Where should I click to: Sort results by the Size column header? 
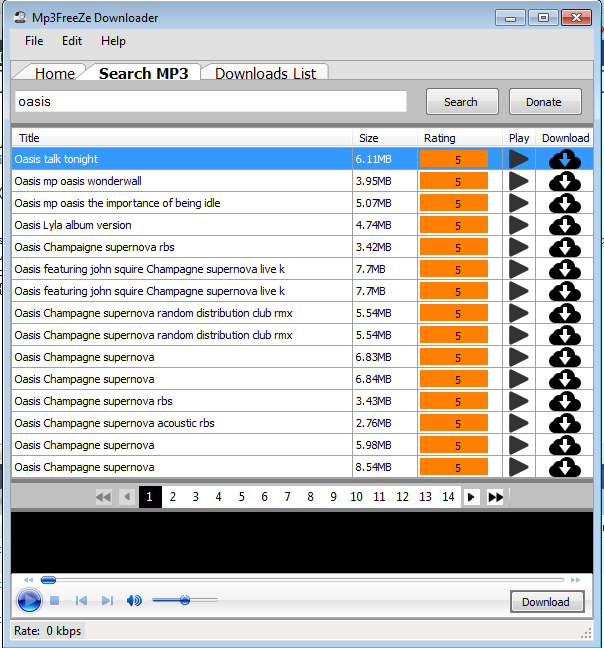click(385, 138)
